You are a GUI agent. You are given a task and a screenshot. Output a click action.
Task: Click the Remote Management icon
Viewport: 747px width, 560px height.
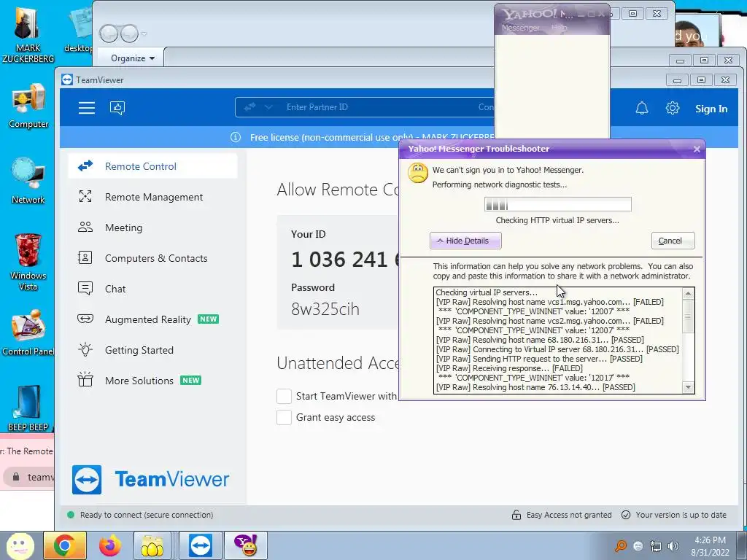85,196
